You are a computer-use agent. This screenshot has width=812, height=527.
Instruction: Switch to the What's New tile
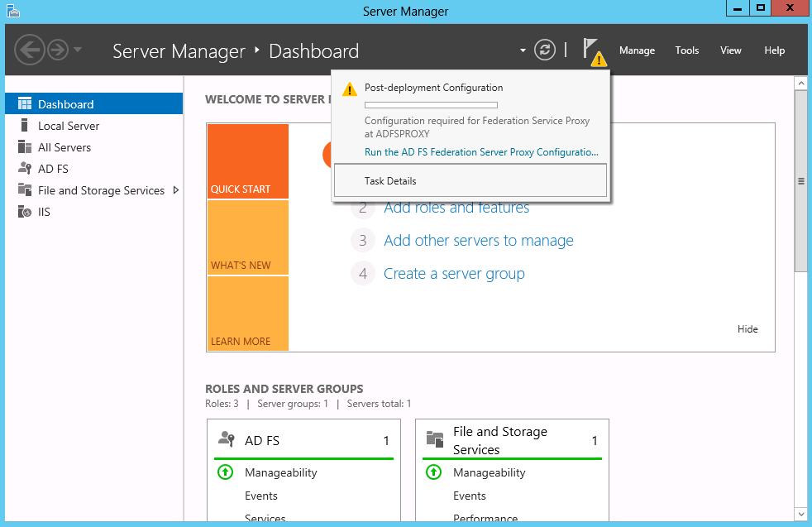247,237
